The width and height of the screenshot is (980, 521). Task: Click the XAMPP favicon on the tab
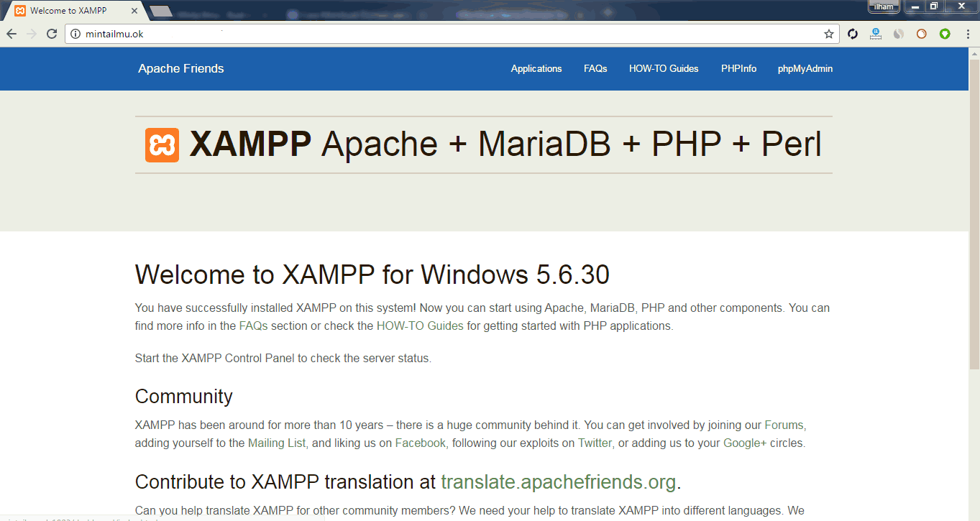point(20,11)
